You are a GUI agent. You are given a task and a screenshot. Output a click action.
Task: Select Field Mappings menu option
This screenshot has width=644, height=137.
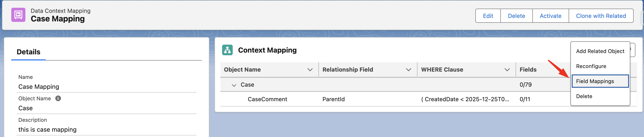click(595, 81)
